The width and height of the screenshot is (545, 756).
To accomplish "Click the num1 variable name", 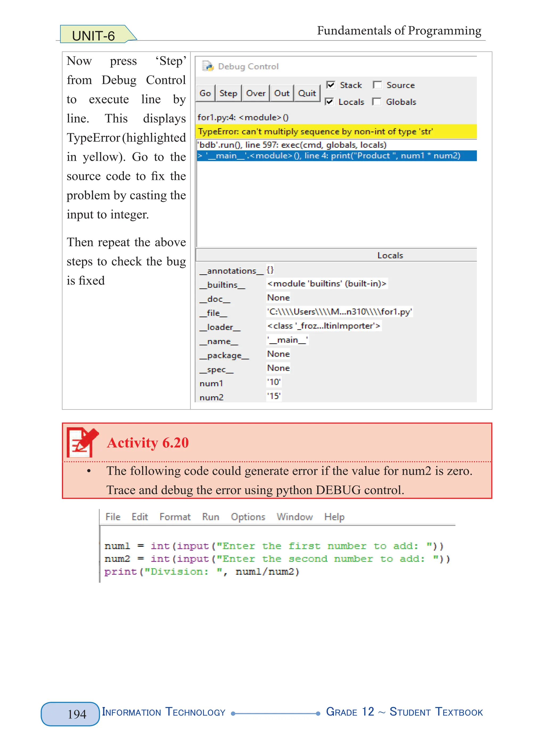I will [211, 384].
